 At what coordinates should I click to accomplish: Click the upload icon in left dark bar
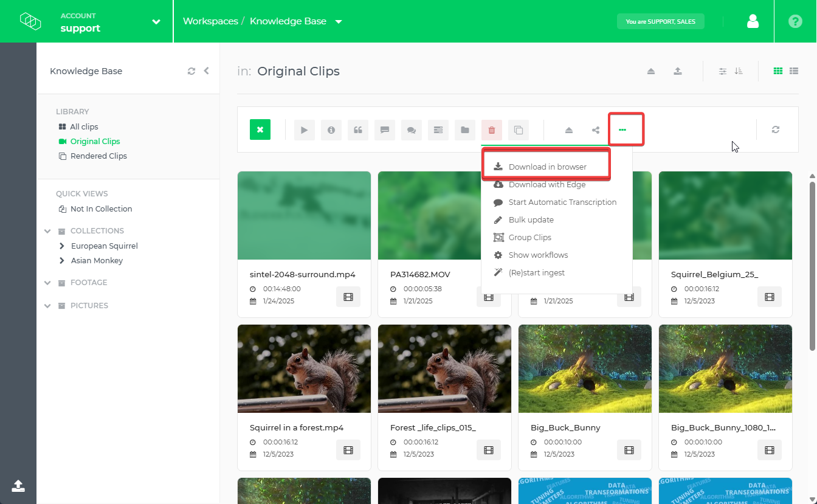[18, 485]
